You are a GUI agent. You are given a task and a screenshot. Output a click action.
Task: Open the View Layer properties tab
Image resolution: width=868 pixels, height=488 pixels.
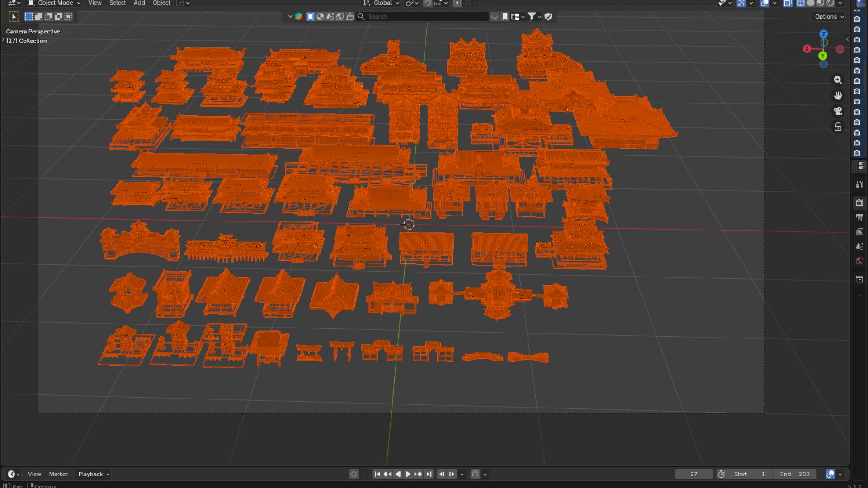tap(859, 232)
